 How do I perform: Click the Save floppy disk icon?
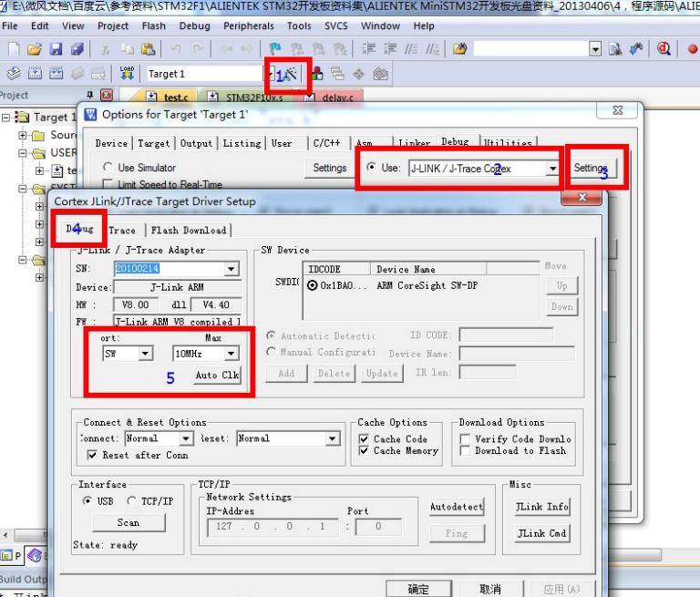[56, 48]
